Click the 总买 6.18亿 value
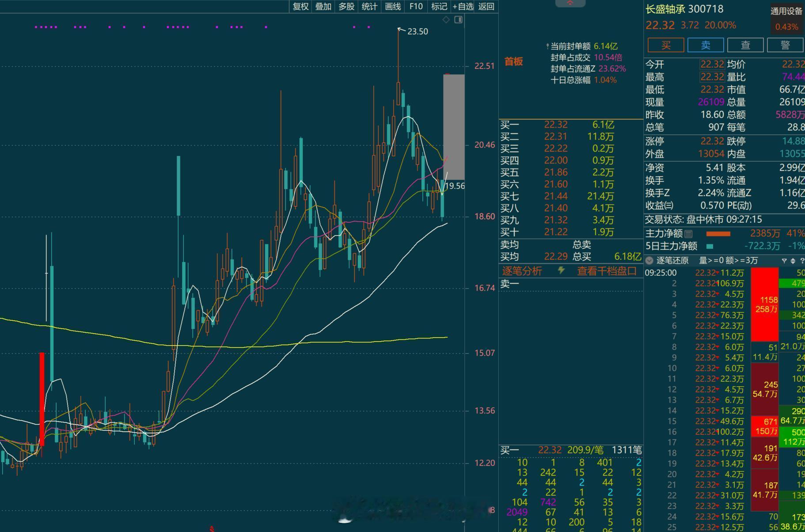Screen dimensions: 805x532 click(x=627, y=257)
